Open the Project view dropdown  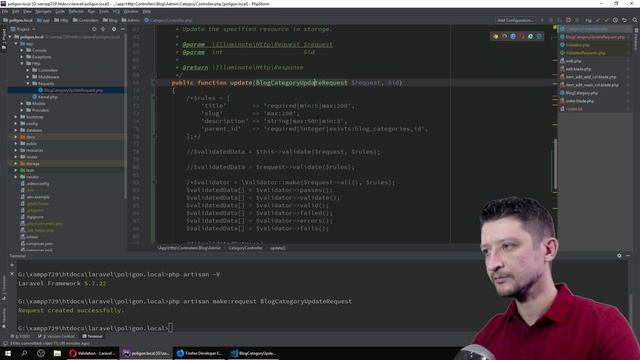23,29
